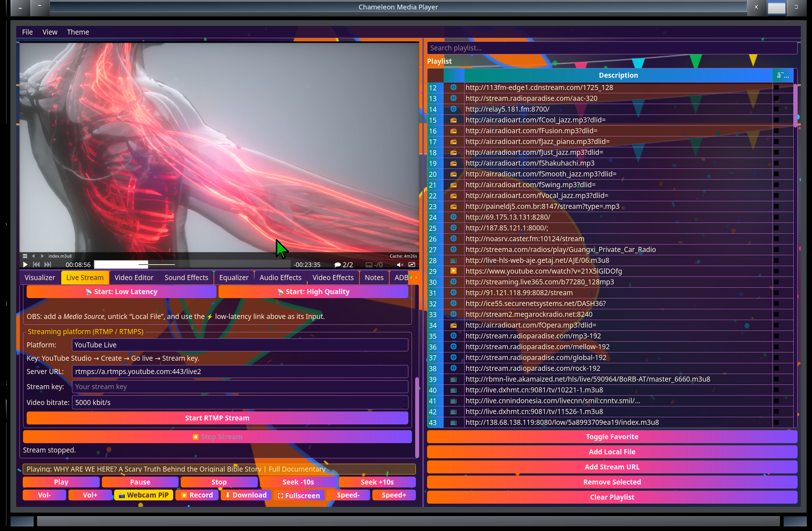The image size is (812, 531).
Task: Click the radio icon on playlist row 34
Action: click(453, 325)
